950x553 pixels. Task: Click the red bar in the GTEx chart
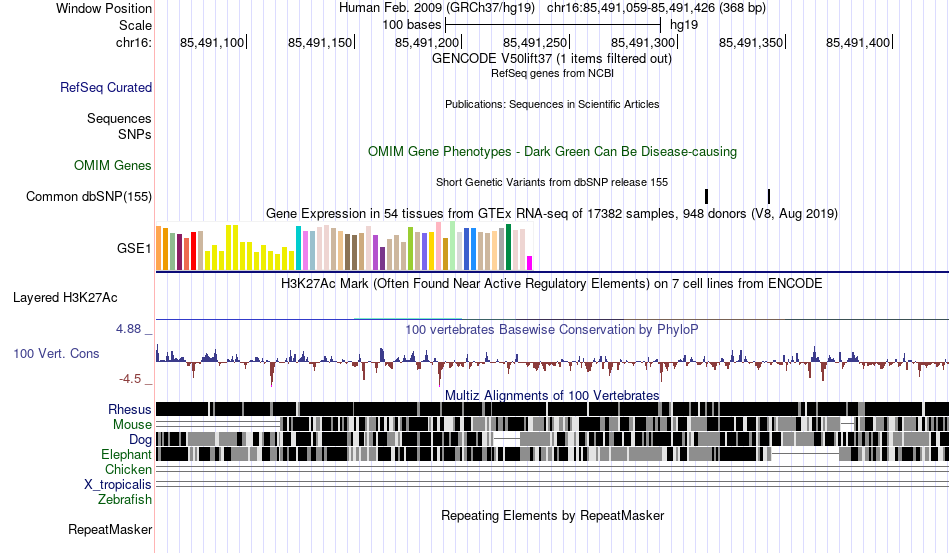click(194, 251)
